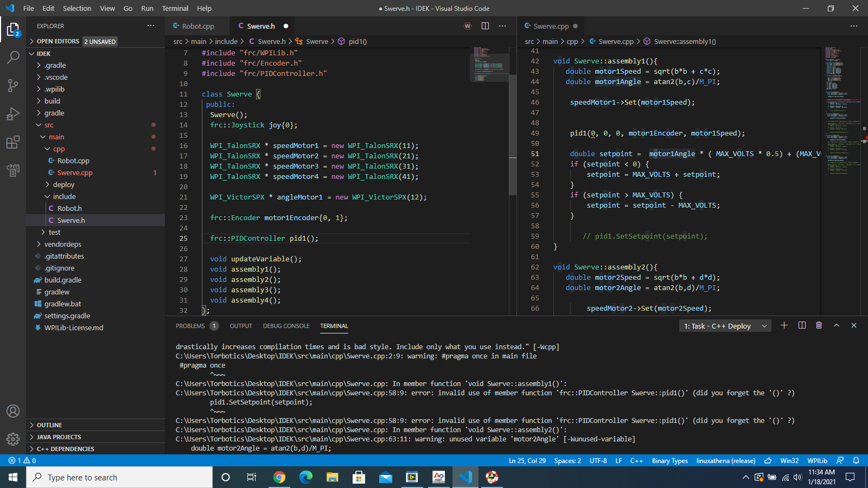The image size is (868, 488).
Task: Open WPILib-License.md file
Action: [x=95, y=328]
